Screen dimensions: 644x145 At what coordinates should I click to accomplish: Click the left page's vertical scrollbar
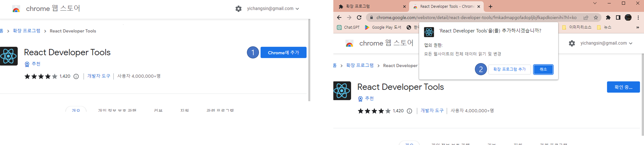[x=309, y=60]
